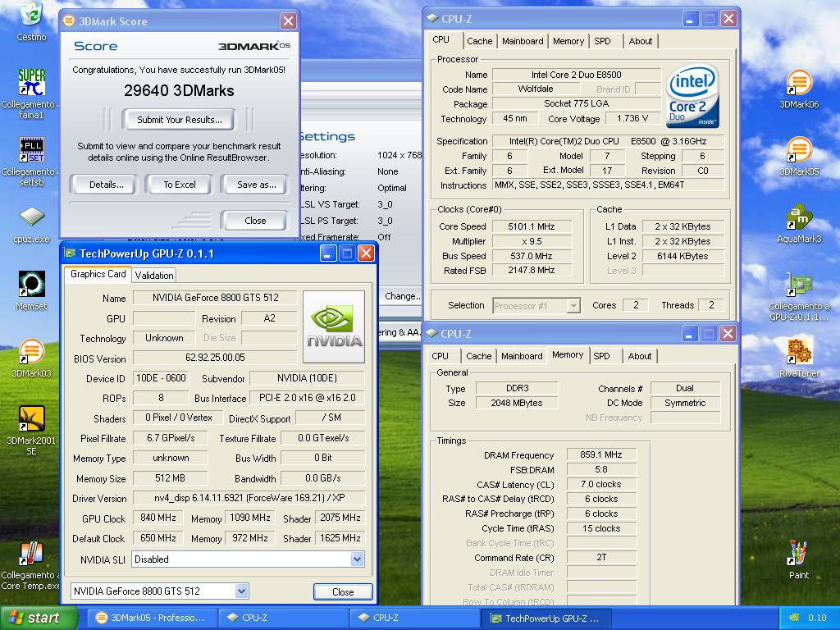Open the Mainboard tab in upper CPU-Z
Viewport: 840px width, 630px height.
coord(523,41)
